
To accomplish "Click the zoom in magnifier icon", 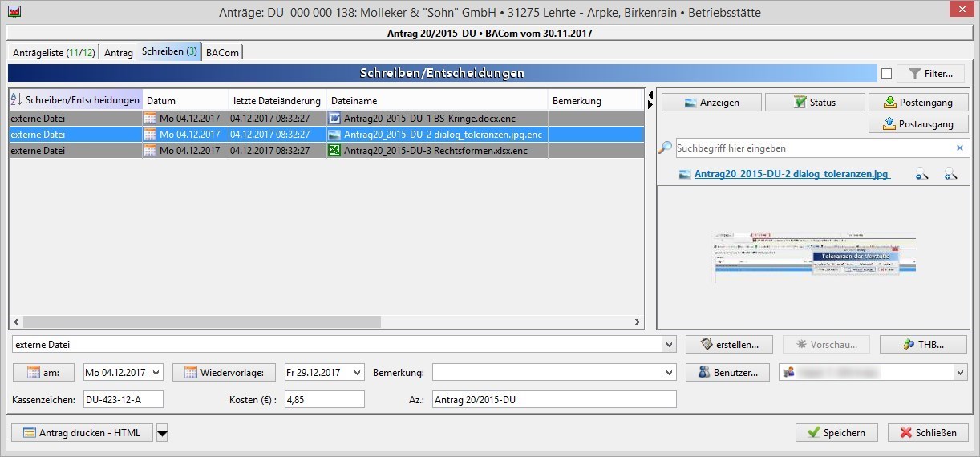I will (x=950, y=174).
